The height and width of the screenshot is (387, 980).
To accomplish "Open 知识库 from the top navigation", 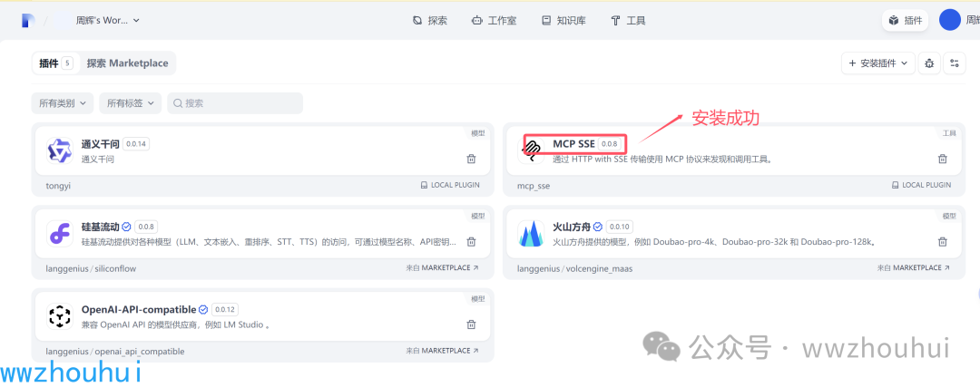I will pos(564,20).
